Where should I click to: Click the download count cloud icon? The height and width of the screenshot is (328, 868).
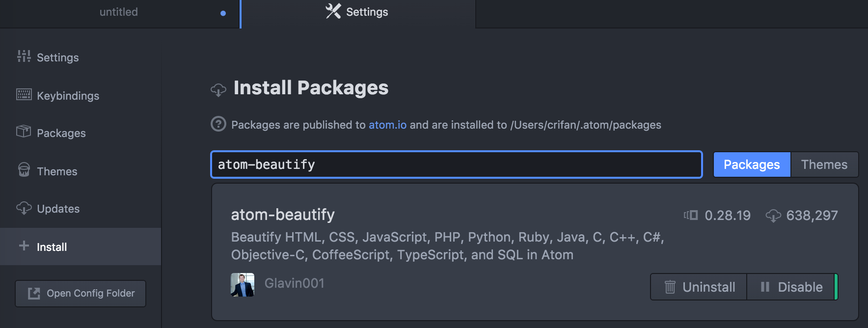tap(773, 216)
